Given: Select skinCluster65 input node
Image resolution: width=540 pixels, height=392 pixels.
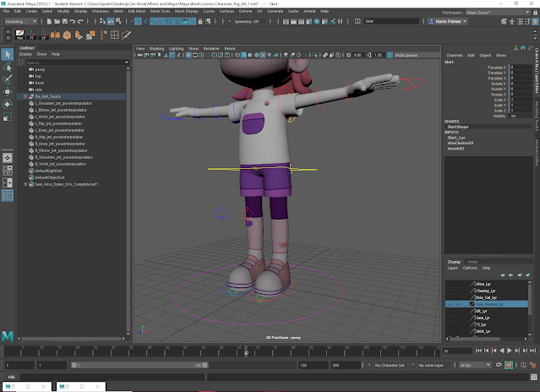Looking at the screenshot, I should [x=461, y=143].
